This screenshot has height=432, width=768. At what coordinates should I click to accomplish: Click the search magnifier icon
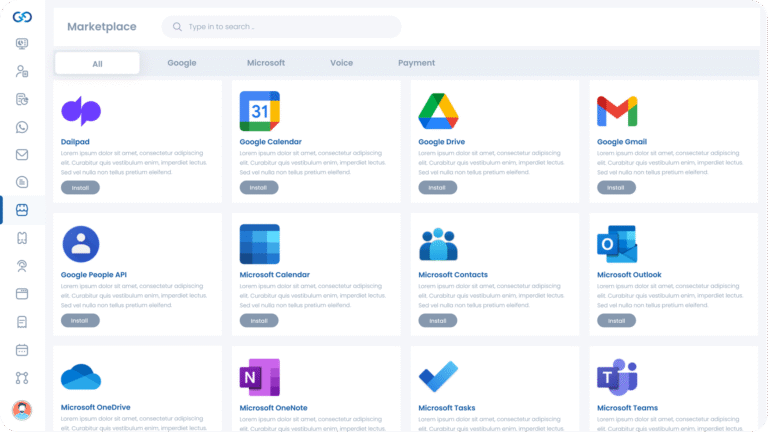click(177, 27)
